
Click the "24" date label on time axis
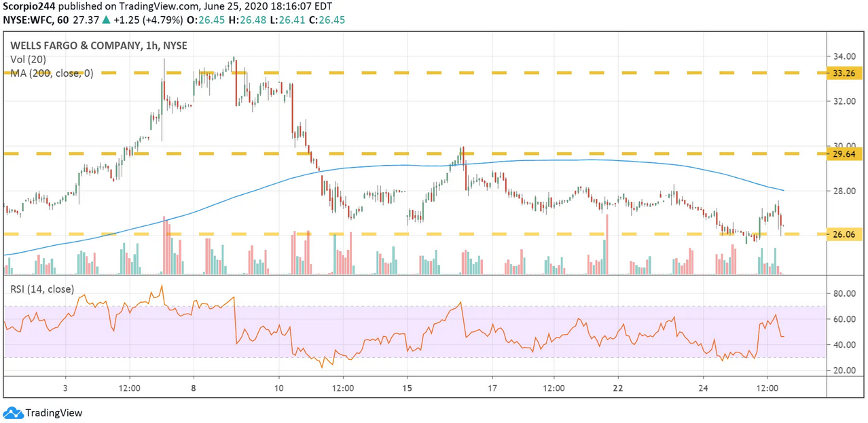[704, 388]
